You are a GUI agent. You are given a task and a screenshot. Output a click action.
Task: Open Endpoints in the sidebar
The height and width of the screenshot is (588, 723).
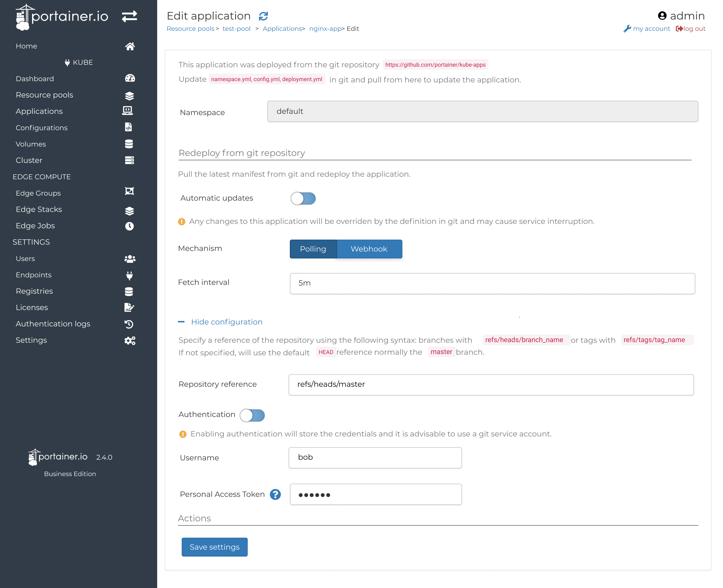[34, 275]
